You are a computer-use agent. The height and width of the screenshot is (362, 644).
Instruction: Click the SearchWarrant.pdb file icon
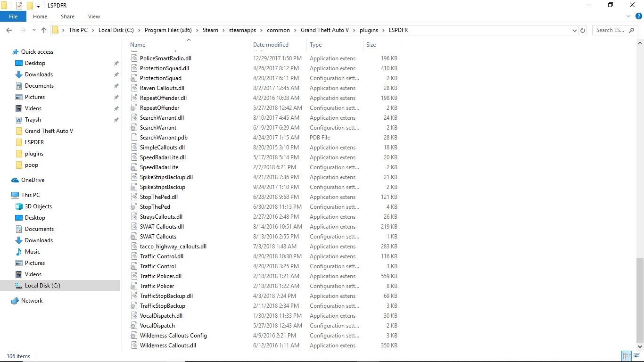click(134, 138)
